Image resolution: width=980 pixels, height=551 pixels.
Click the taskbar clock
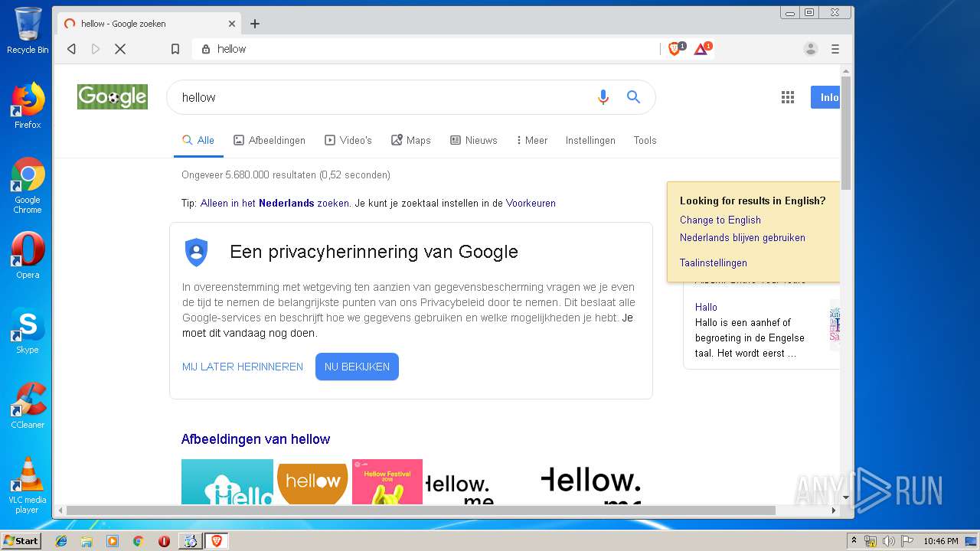[941, 541]
